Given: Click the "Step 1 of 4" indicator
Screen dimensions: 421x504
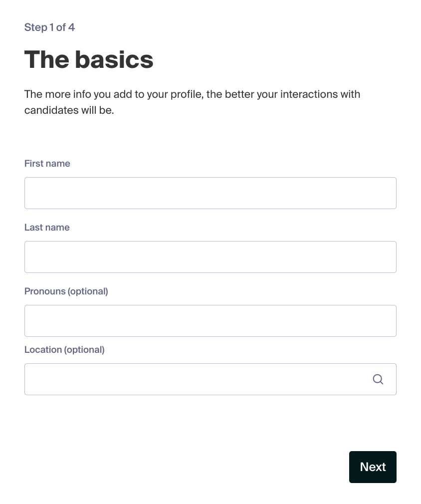Looking at the screenshot, I should pyautogui.click(x=49, y=27).
